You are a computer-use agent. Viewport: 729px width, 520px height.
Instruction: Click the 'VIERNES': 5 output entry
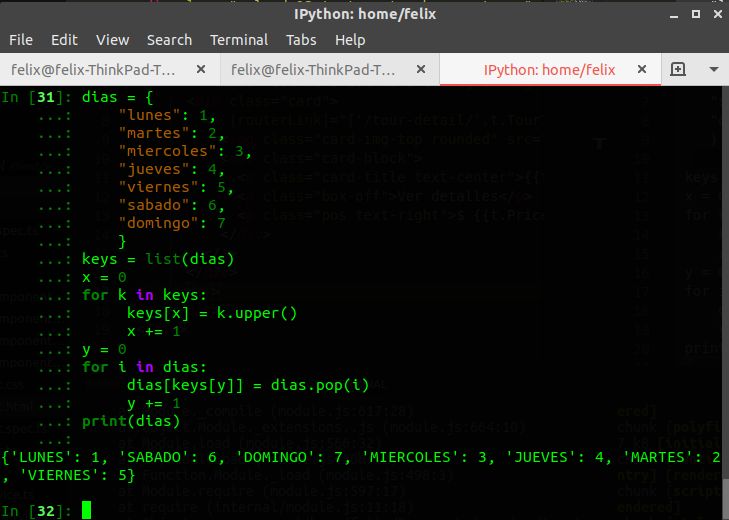[x=73, y=475]
